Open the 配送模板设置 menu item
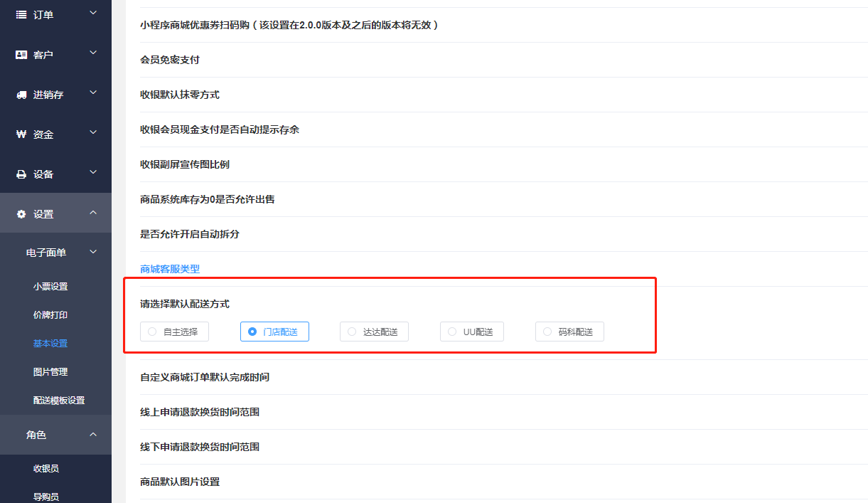This screenshot has width=868, height=503. [x=59, y=401]
